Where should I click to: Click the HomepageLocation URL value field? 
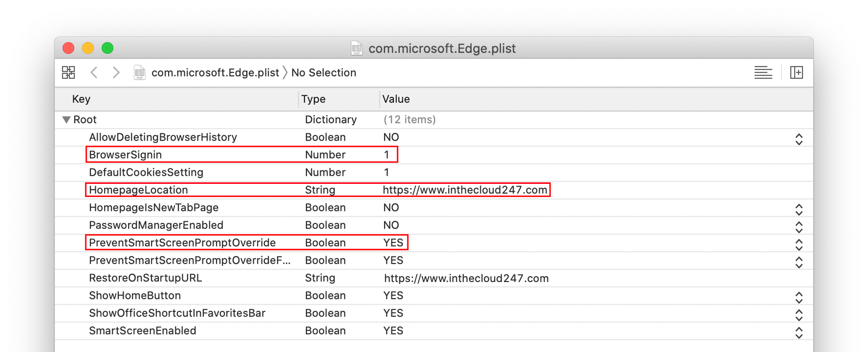[x=465, y=190]
